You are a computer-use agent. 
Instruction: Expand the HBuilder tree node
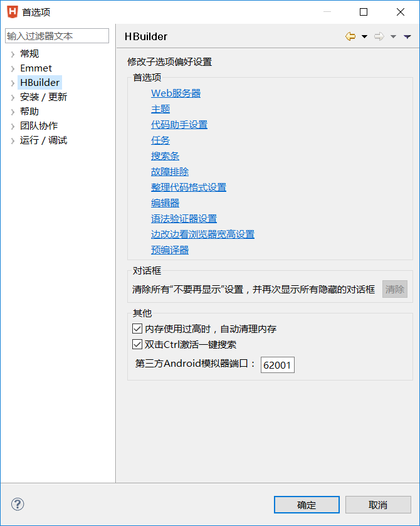[x=13, y=83]
